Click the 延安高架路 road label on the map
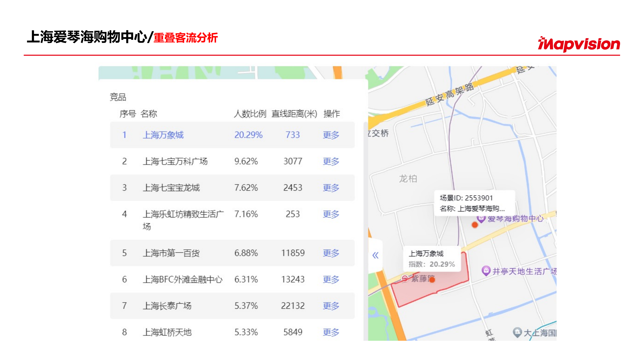 click(x=450, y=95)
